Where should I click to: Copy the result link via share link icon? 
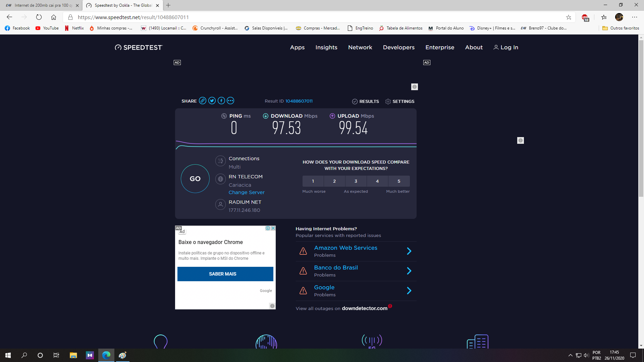203,101
